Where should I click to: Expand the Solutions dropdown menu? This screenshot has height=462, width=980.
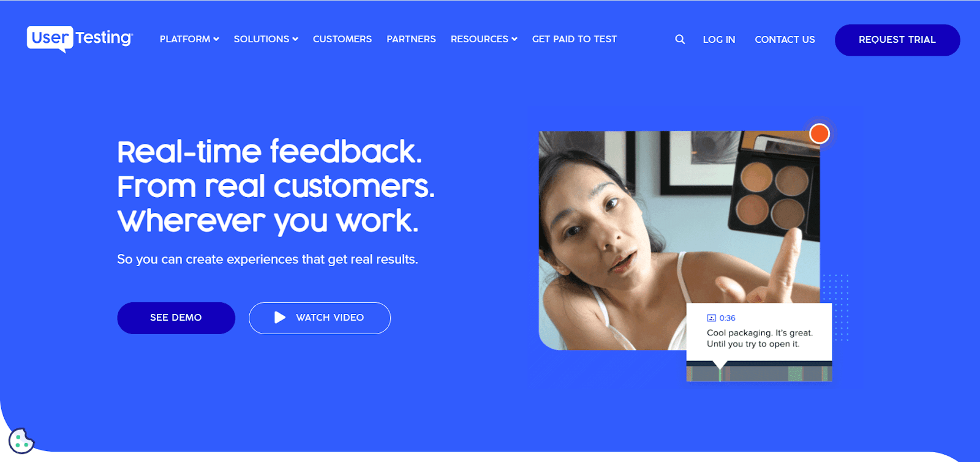[x=266, y=39]
